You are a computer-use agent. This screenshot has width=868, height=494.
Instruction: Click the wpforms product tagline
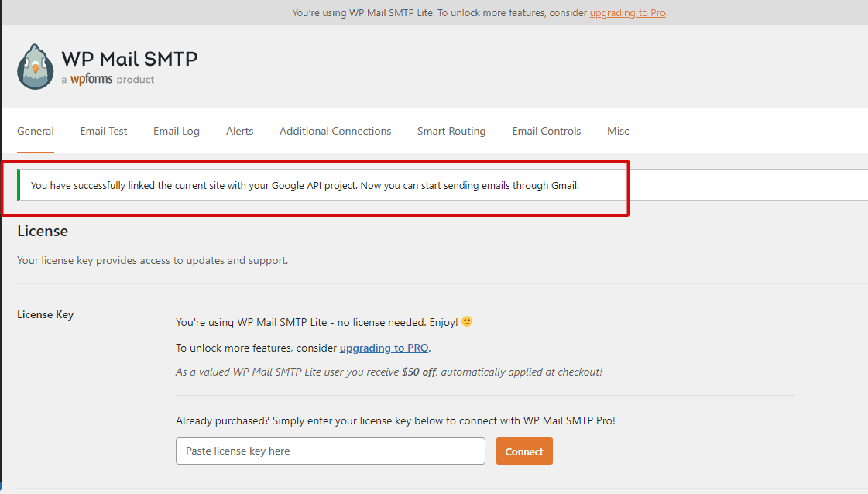(108, 80)
